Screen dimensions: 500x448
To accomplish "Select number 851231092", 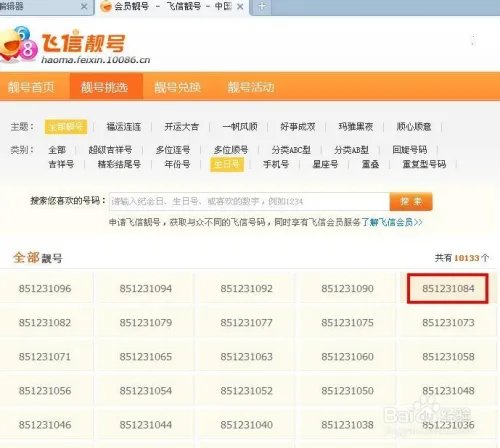I will (247, 288).
